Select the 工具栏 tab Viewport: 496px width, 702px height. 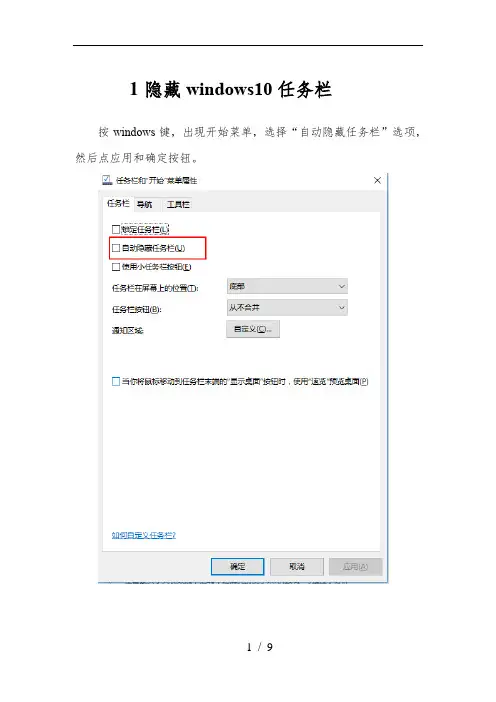click(178, 204)
